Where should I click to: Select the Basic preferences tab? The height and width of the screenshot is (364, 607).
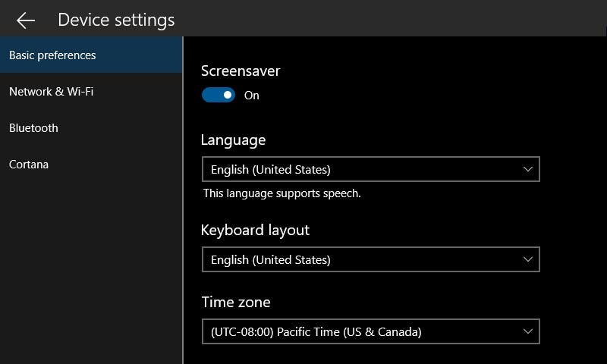91,55
